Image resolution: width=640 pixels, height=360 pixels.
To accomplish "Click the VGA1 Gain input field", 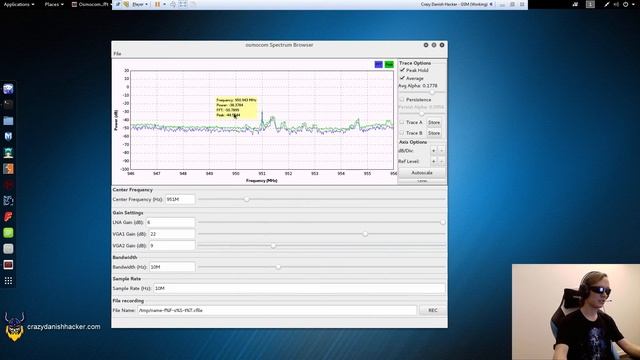I will 172,234.
